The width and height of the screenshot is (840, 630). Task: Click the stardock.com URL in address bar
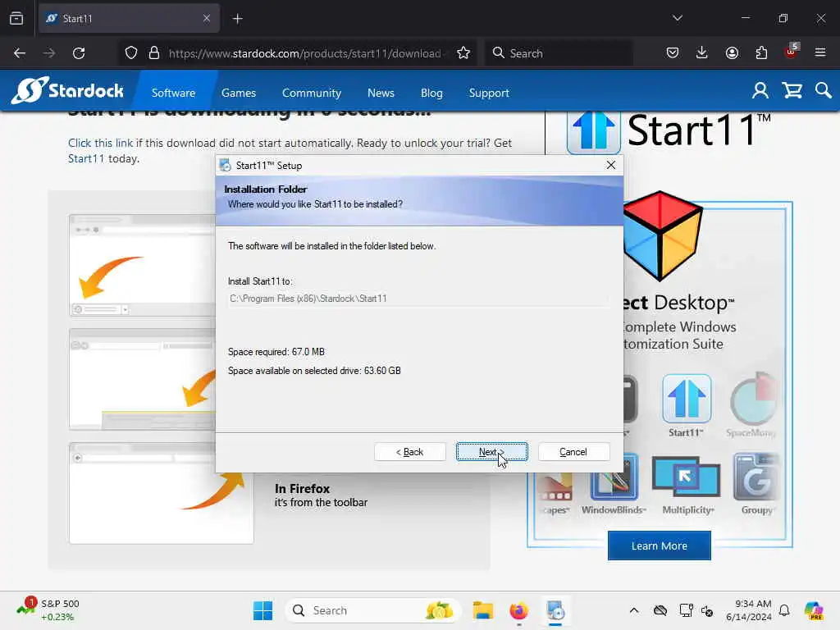point(305,53)
